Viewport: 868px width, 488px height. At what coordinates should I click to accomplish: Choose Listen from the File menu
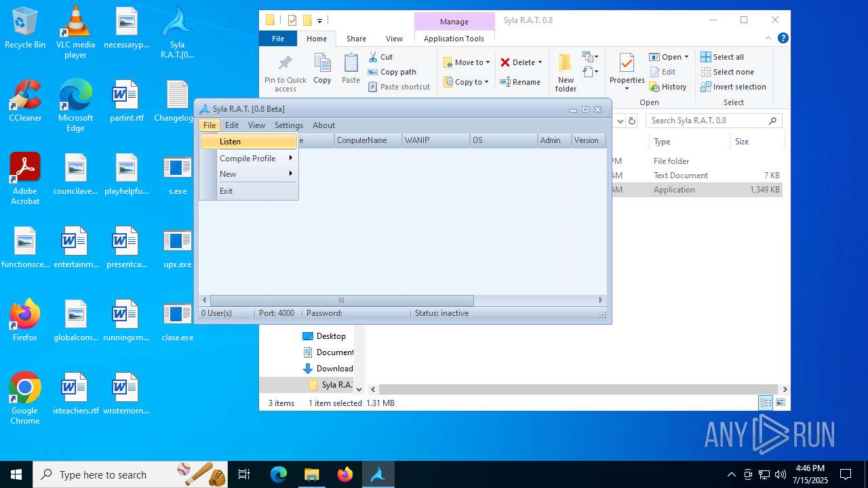click(249, 142)
